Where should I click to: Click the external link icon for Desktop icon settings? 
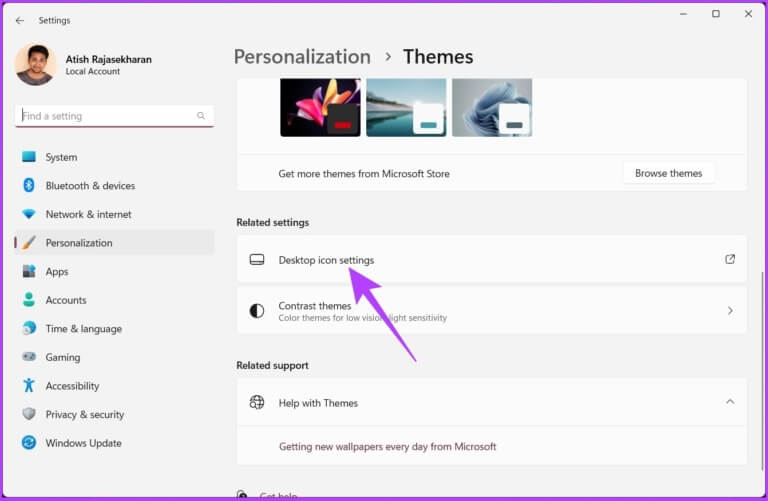tap(730, 259)
